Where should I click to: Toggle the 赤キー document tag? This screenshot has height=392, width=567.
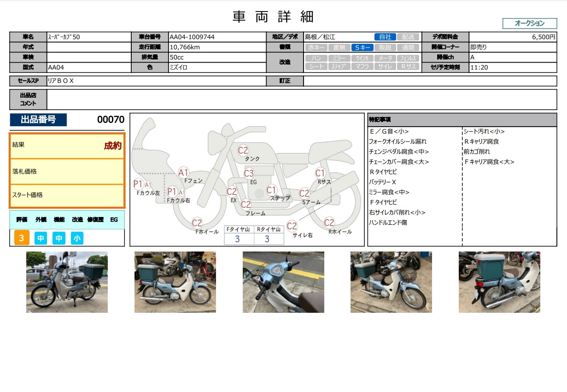click(x=316, y=47)
